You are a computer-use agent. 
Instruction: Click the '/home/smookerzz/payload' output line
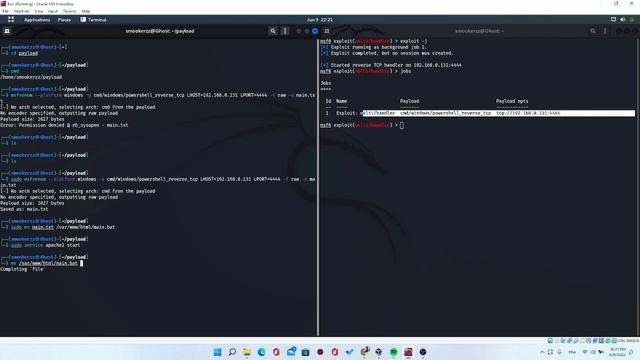click(31, 77)
